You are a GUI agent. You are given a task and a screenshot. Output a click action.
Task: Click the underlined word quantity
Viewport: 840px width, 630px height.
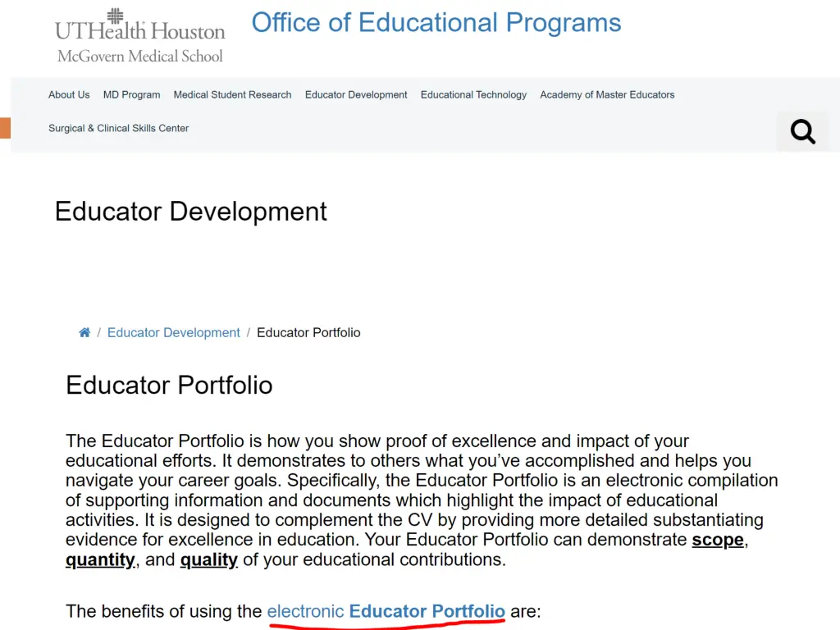(100, 559)
